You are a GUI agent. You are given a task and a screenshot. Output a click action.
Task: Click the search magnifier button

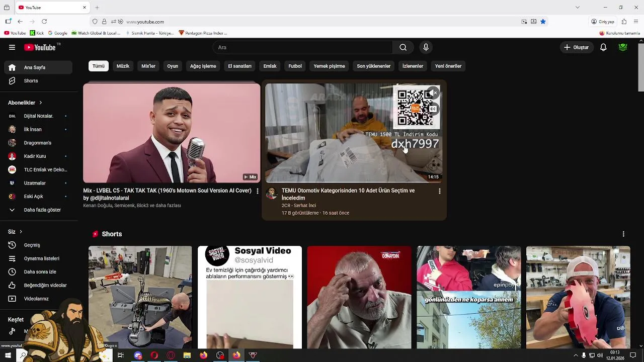(x=403, y=47)
